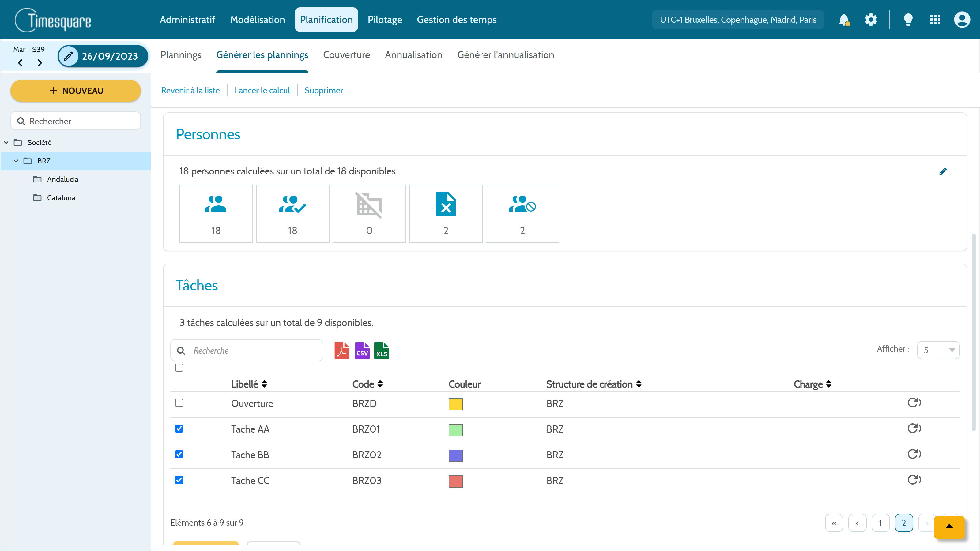The image size is (980, 551).
Task: Focus the tasks Recherche field
Action: click(x=247, y=350)
